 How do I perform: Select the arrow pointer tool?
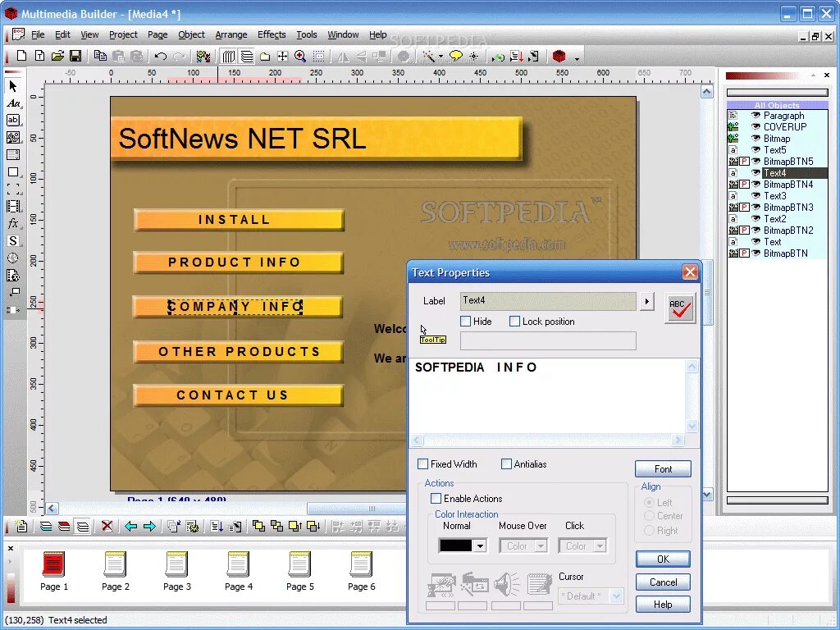[x=13, y=86]
